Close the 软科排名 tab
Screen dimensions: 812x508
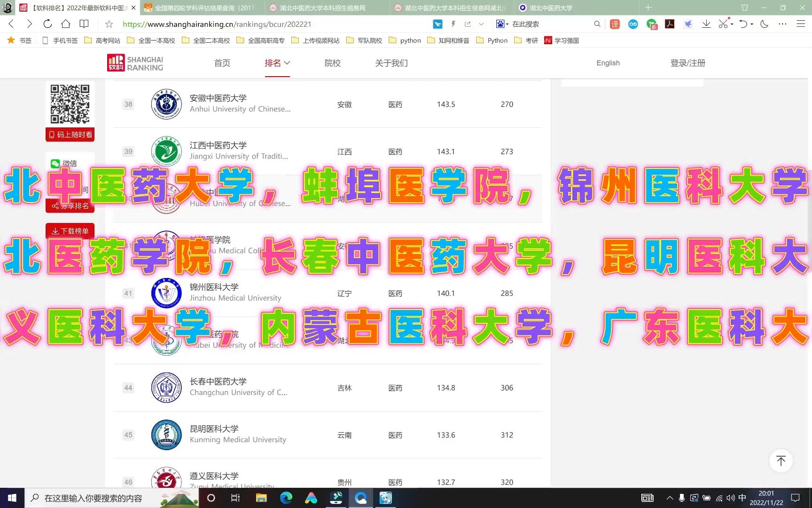pos(133,8)
